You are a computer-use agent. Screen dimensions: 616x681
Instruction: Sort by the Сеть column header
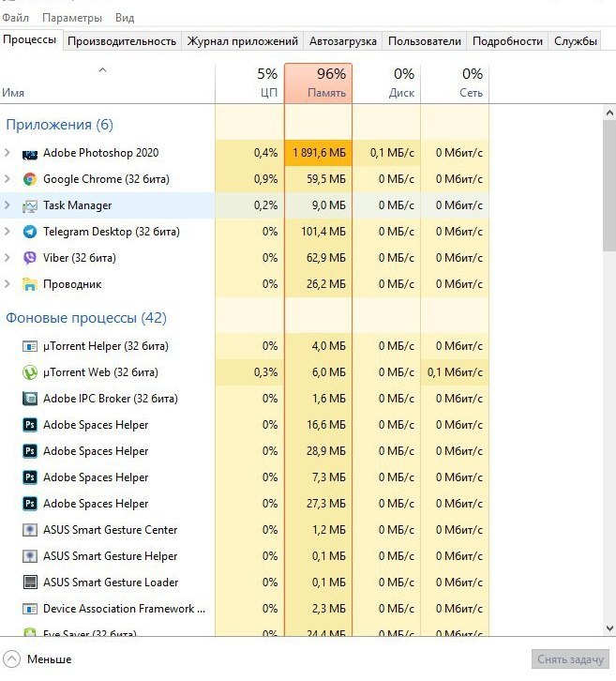[x=455, y=83]
